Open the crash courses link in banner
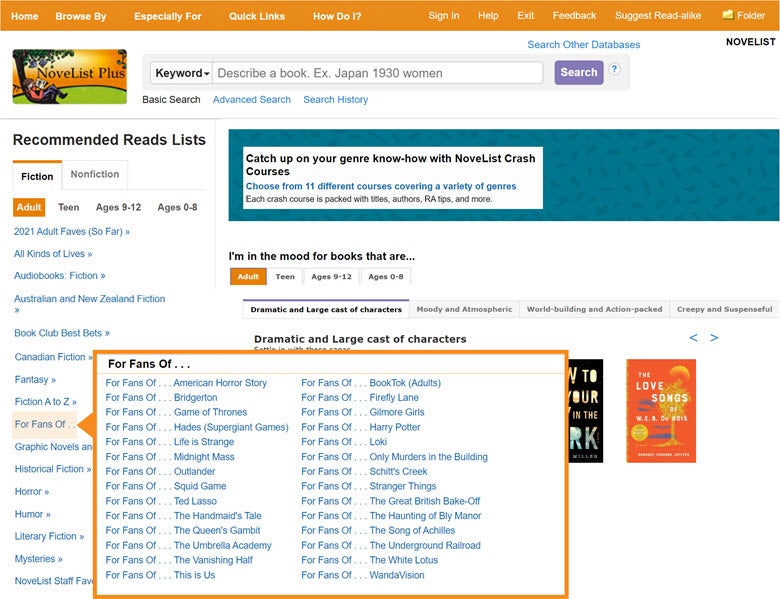Image resolution: width=780 pixels, height=599 pixels. (x=381, y=186)
